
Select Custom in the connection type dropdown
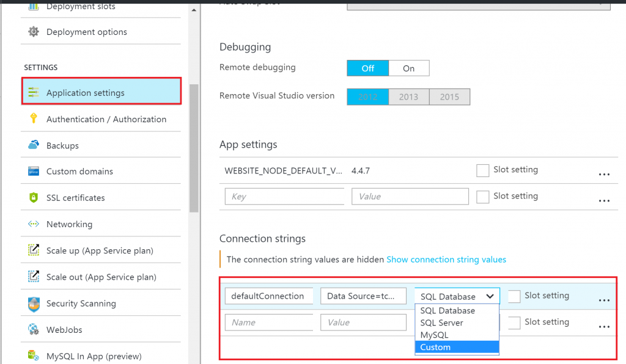(x=435, y=347)
